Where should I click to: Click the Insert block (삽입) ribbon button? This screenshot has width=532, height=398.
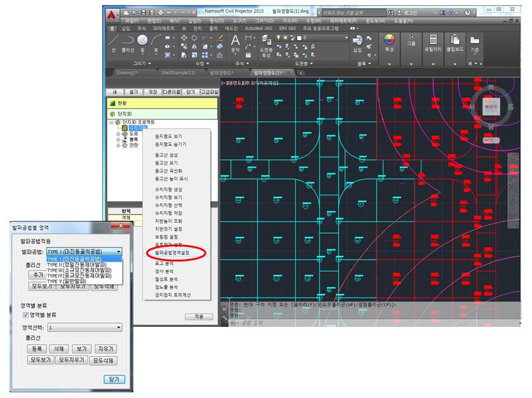click(357, 44)
